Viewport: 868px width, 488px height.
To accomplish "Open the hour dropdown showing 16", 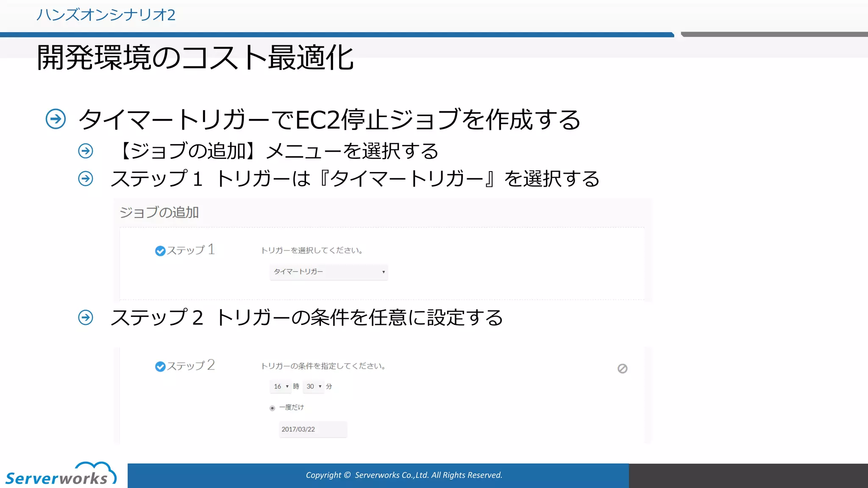I will click(x=281, y=386).
